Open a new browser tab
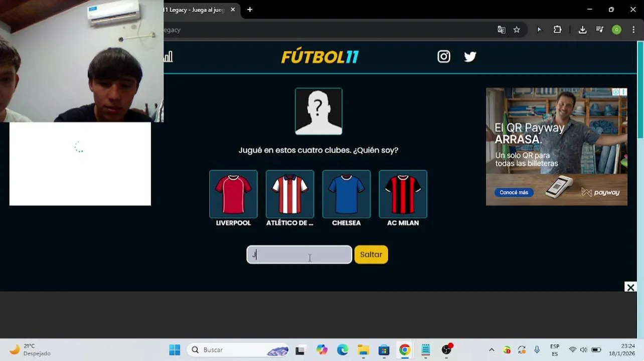Viewport: 644px width, 361px height. point(250,10)
